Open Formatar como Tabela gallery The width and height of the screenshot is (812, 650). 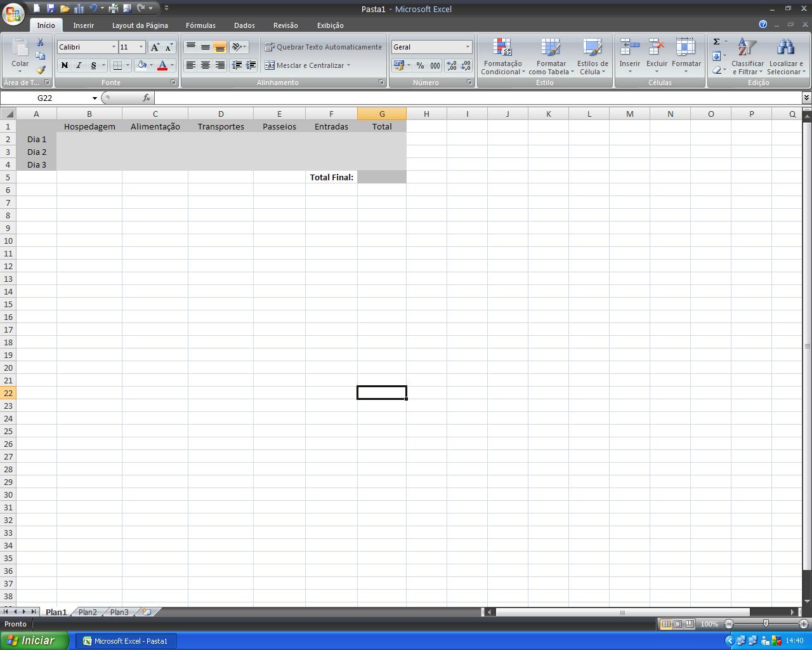(551, 56)
